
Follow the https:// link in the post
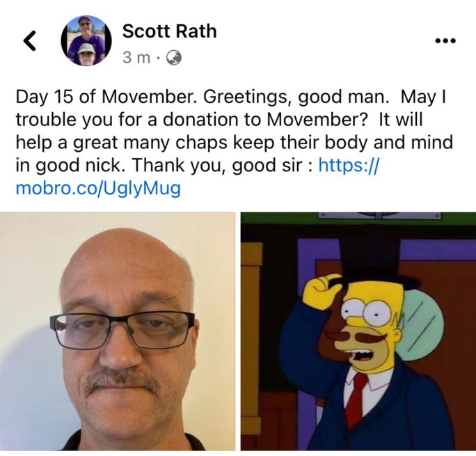click(349, 165)
